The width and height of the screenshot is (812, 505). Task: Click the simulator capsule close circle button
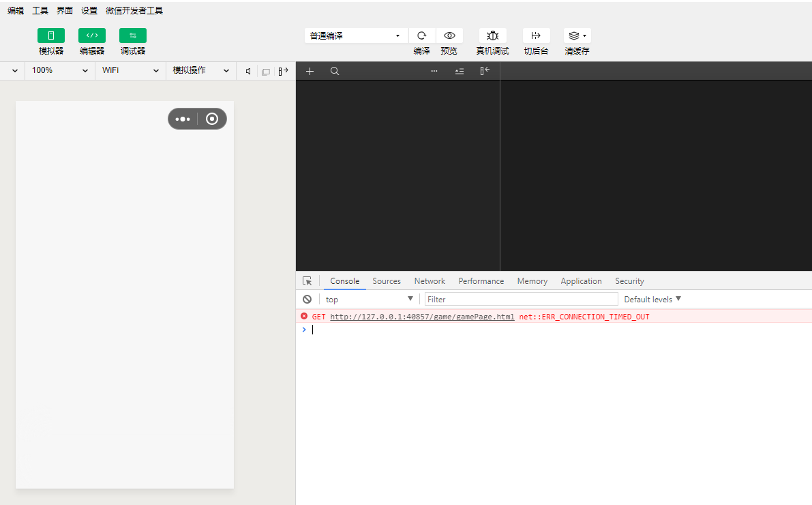212,119
